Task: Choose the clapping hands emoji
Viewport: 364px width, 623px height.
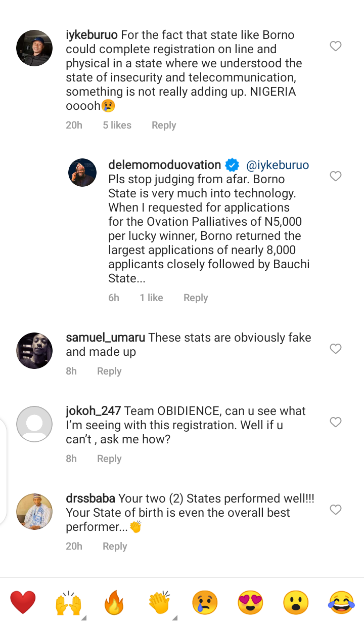Action: (x=160, y=602)
